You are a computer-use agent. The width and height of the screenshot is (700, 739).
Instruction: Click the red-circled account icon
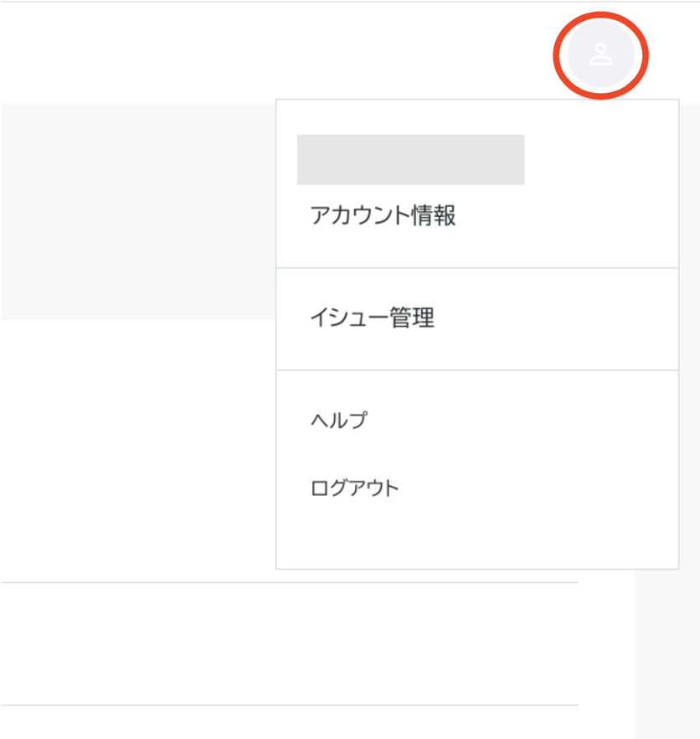601,55
